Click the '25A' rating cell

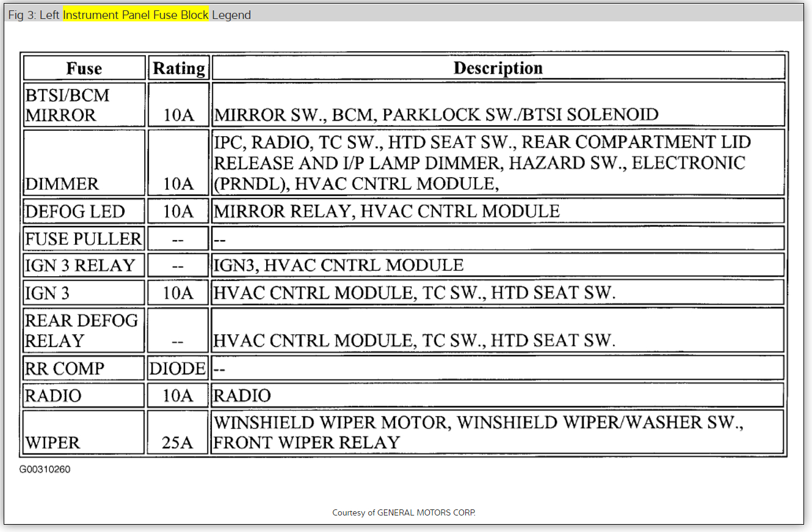[179, 432]
